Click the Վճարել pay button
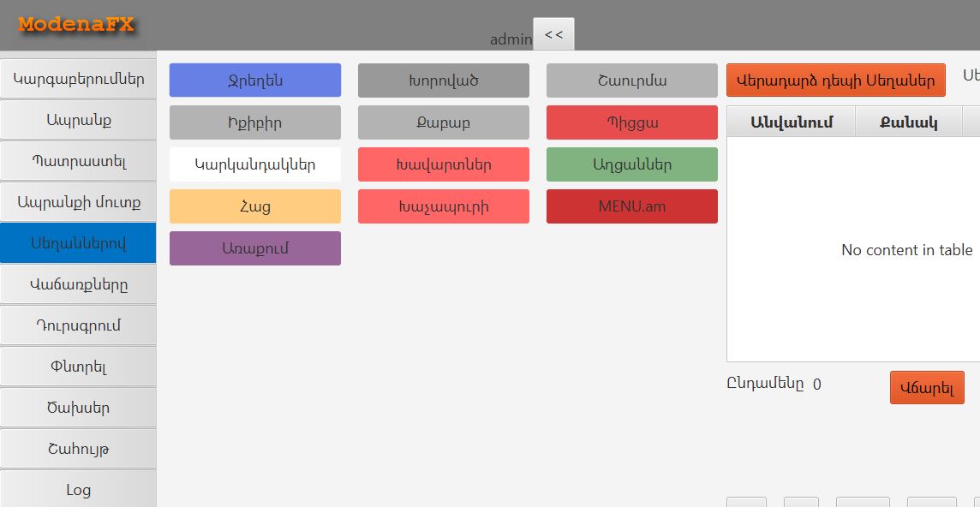The image size is (980, 507). coord(926,388)
